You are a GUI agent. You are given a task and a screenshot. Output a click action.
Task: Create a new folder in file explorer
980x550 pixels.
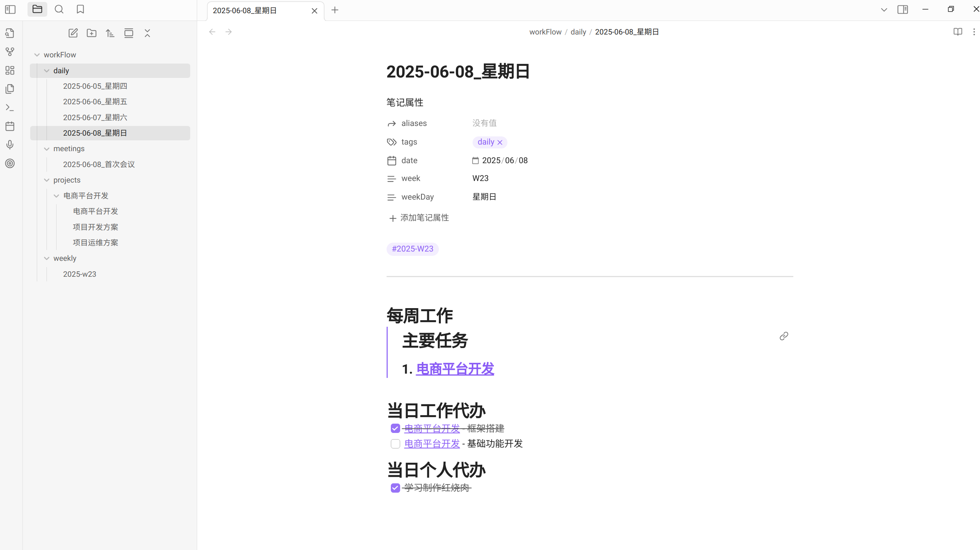(91, 33)
